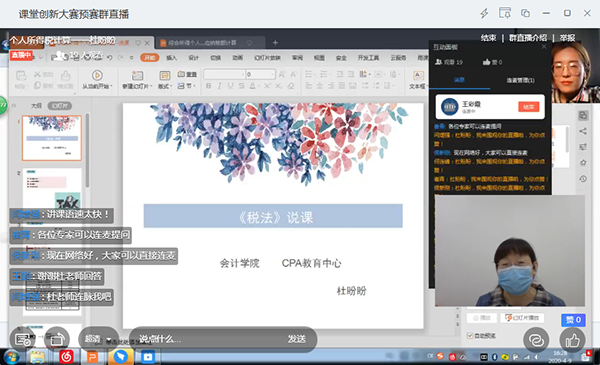Click the 发送 send button
600x365 pixels.
[x=297, y=339]
